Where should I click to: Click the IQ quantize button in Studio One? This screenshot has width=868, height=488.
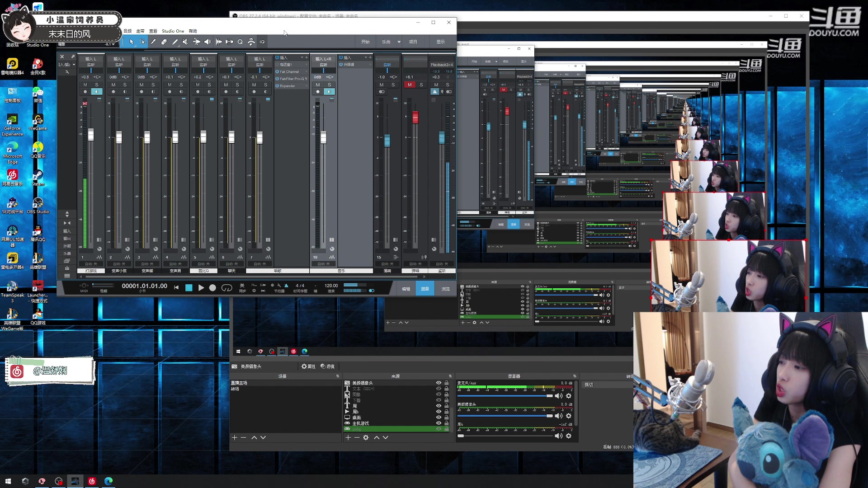(262, 42)
